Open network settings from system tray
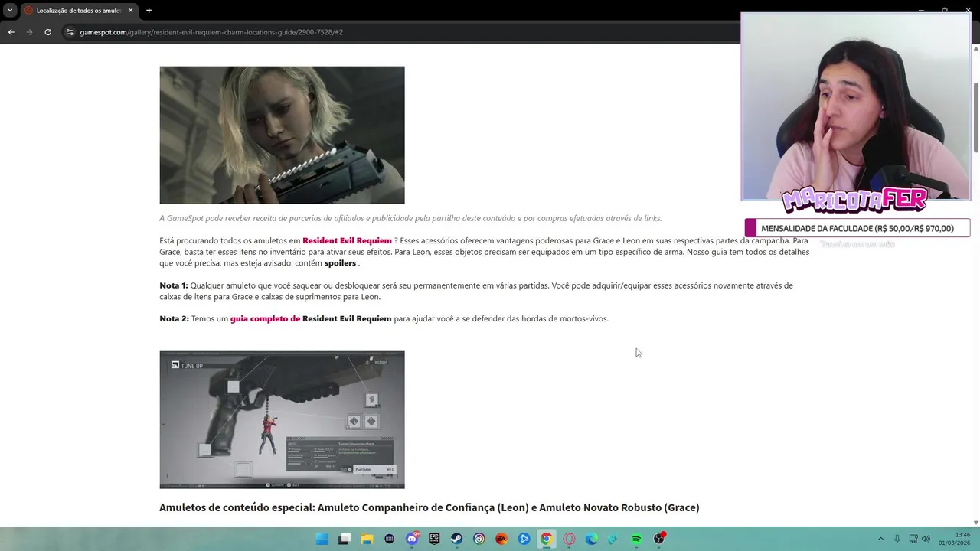Viewport: 980px width, 551px height. [x=913, y=539]
